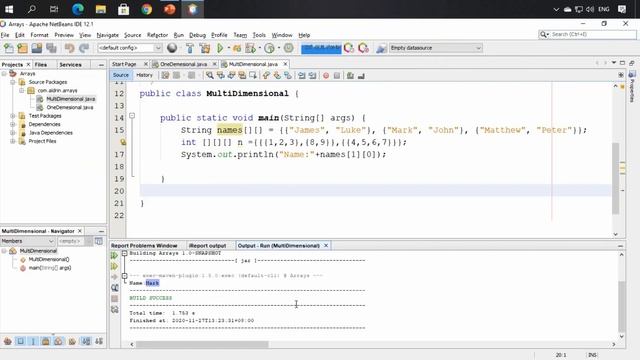The width and height of the screenshot is (640, 360).
Task: Click the Profile Project toolbar icon
Action: pyautogui.click(x=269, y=48)
